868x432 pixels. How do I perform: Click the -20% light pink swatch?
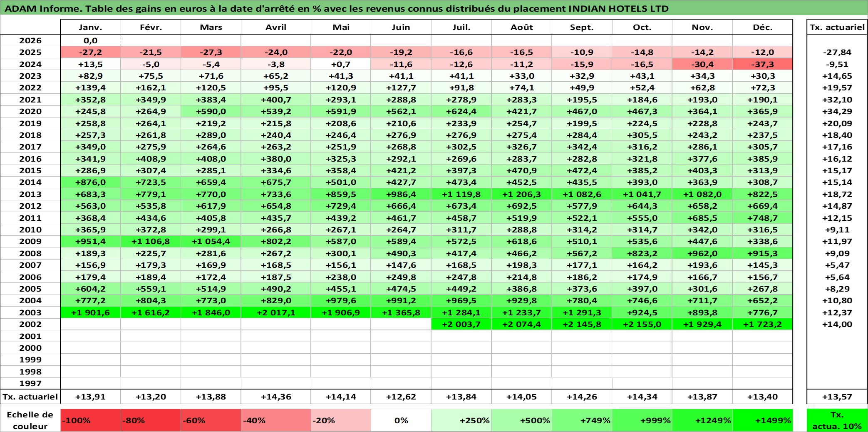pyautogui.click(x=341, y=420)
